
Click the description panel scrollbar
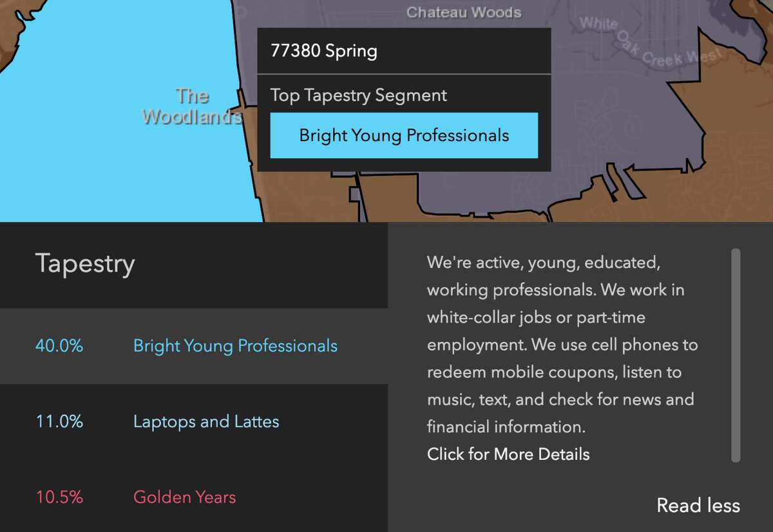[736, 356]
